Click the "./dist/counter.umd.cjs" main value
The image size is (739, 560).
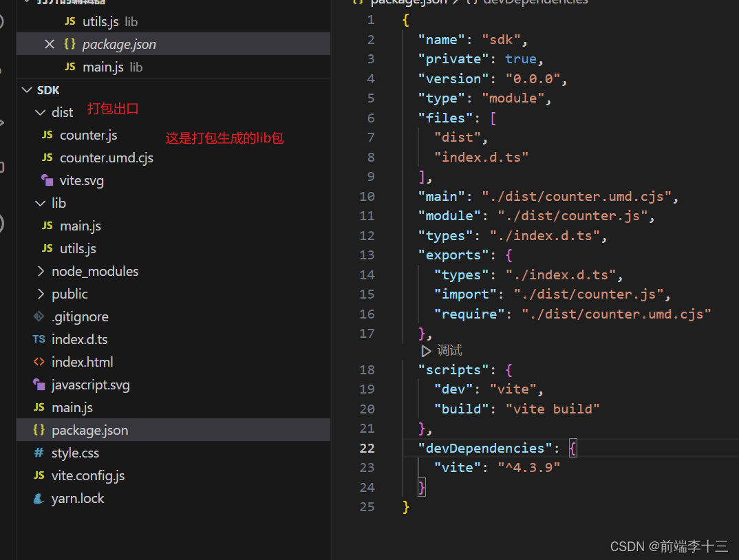coord(576,196)
